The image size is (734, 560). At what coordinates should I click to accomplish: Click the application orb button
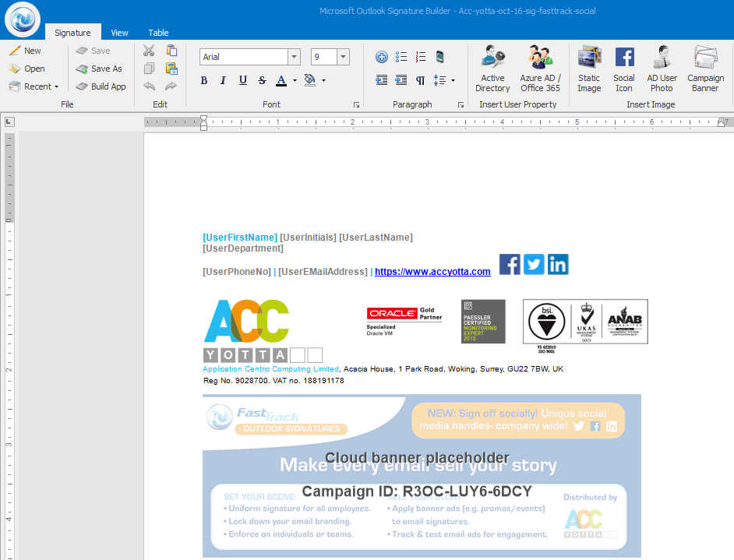pos(22,19)
